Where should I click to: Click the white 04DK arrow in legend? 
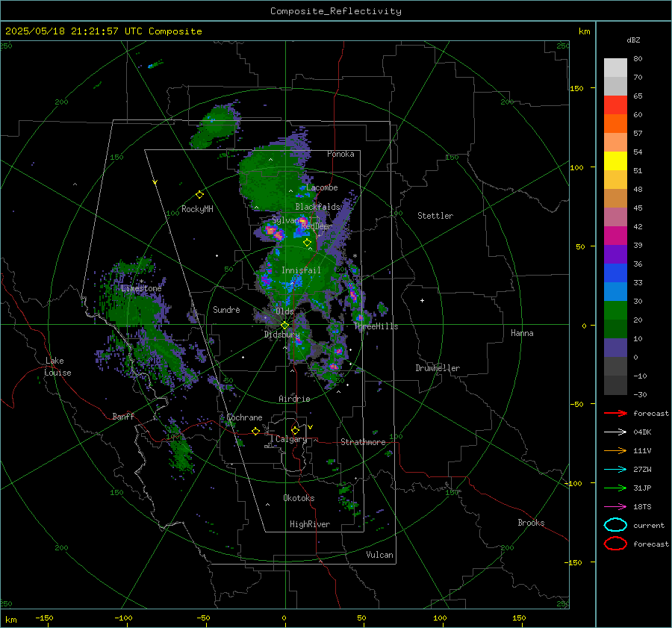click(615, 432)
